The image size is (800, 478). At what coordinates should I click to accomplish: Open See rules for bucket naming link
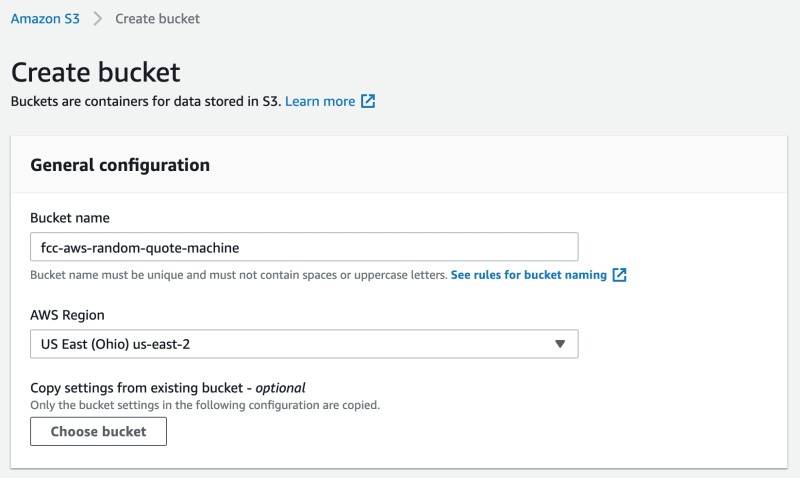click(529, 275)
